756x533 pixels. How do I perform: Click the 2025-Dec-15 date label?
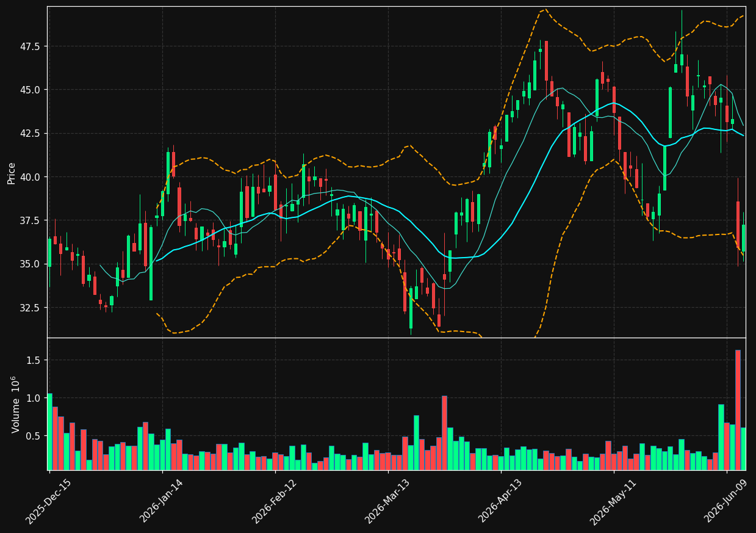point(48,501)
